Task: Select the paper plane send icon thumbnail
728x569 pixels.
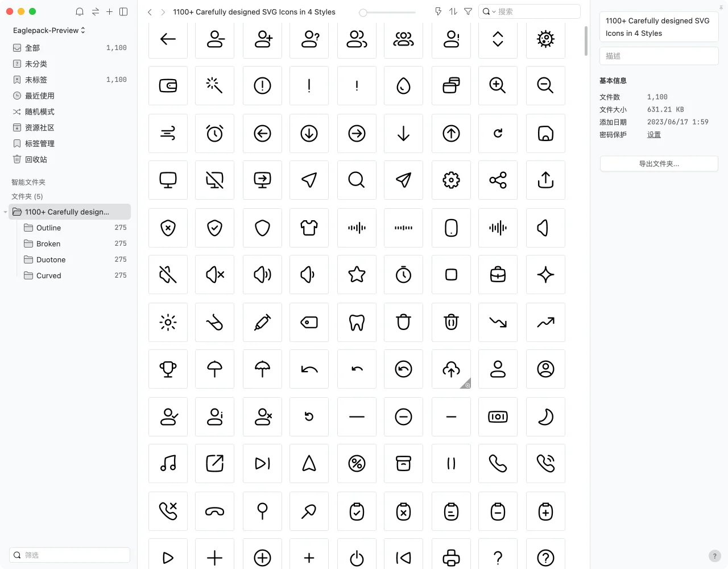Action: click(403, 180)
